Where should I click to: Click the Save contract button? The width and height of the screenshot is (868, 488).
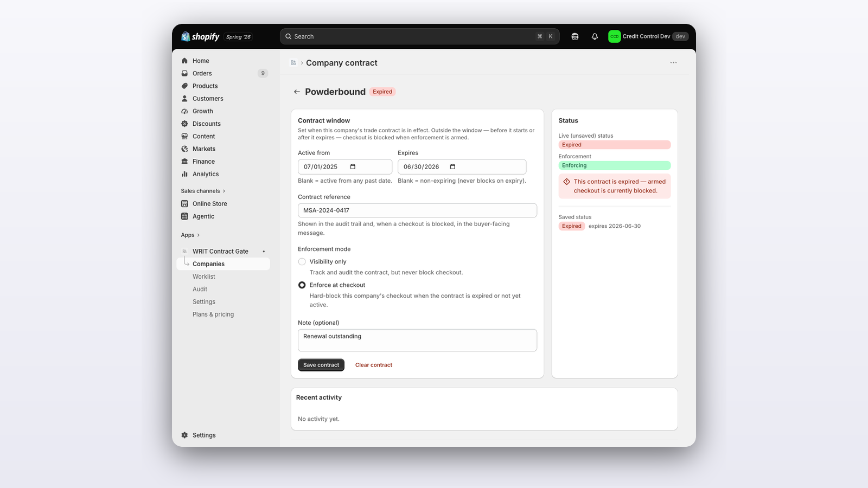pos(321,365)
